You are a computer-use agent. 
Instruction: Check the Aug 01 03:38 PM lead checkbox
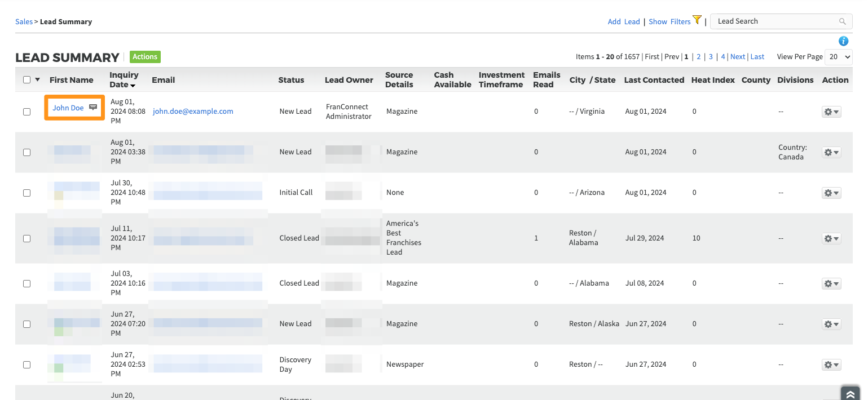coord(27,152)
